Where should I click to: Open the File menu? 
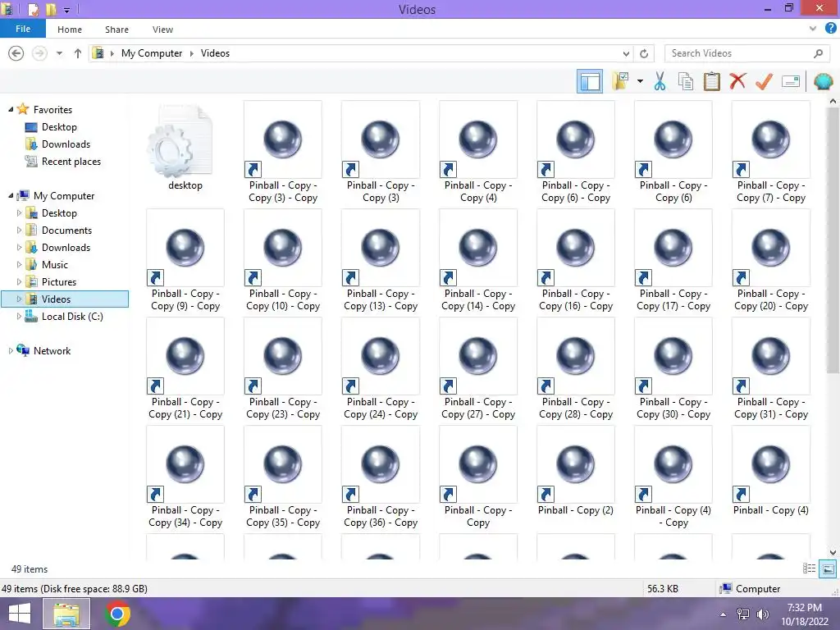pyautogui.click(x=22, y=29)
